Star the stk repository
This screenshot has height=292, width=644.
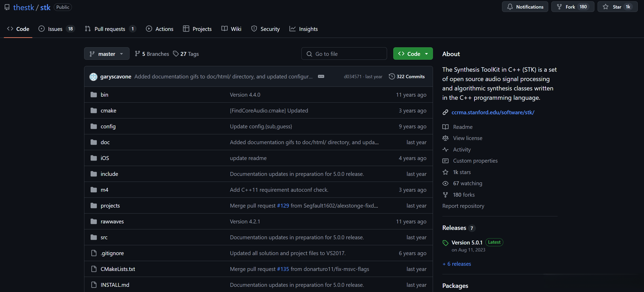(617, 7)
